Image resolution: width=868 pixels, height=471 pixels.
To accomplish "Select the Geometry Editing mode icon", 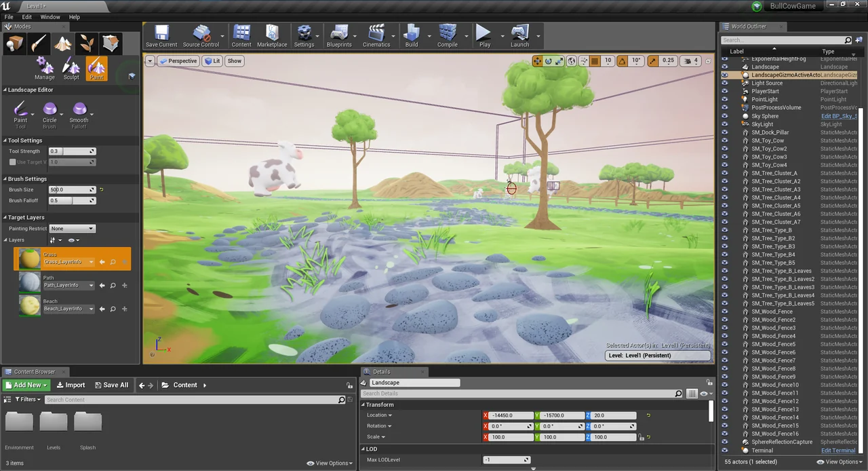I will click(111, 44).
